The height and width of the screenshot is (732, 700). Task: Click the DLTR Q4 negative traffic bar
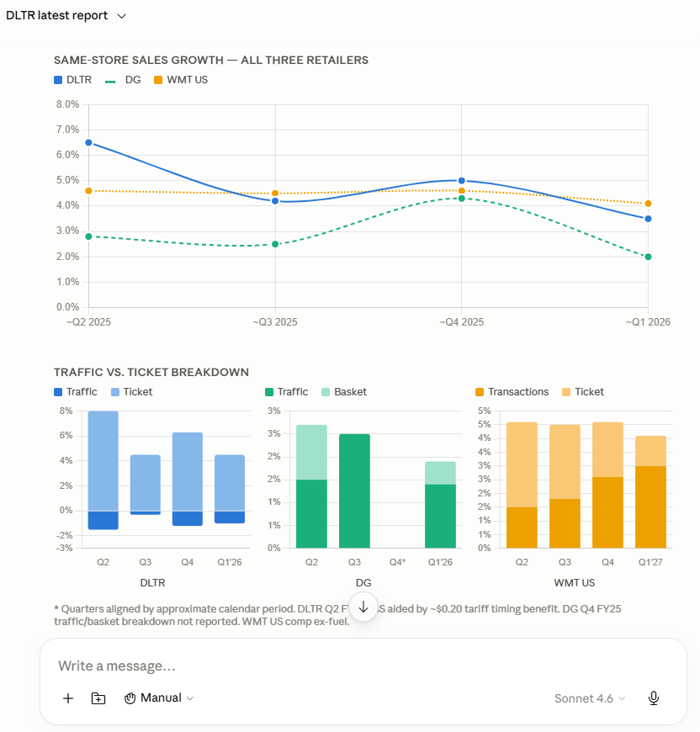(188, 518)
